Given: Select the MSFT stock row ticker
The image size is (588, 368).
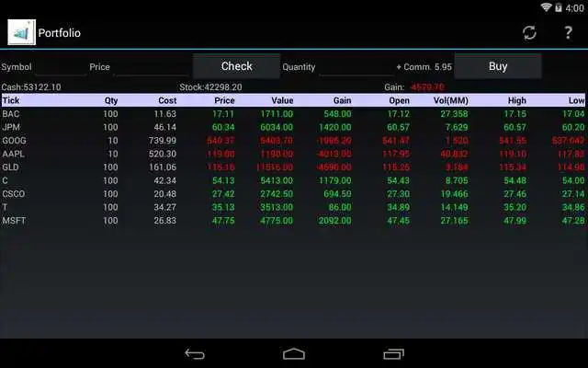Looking at the screenshot, I should (x=14, y=221).
